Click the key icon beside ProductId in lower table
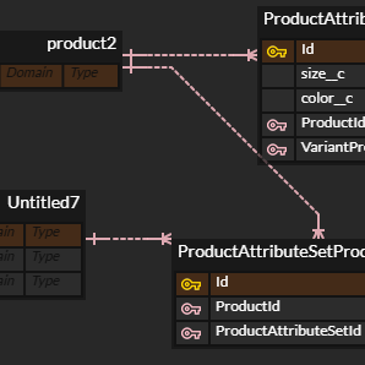 [x=191, y=309]
